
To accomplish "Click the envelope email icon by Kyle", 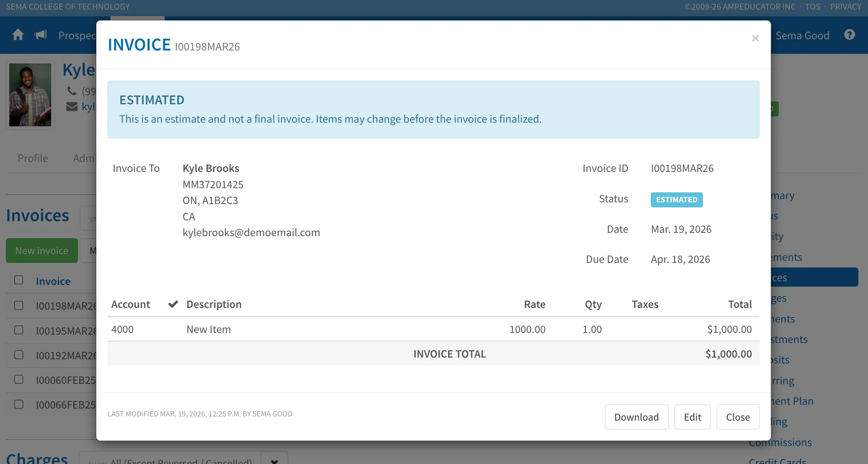I will (x=72, y=107).
